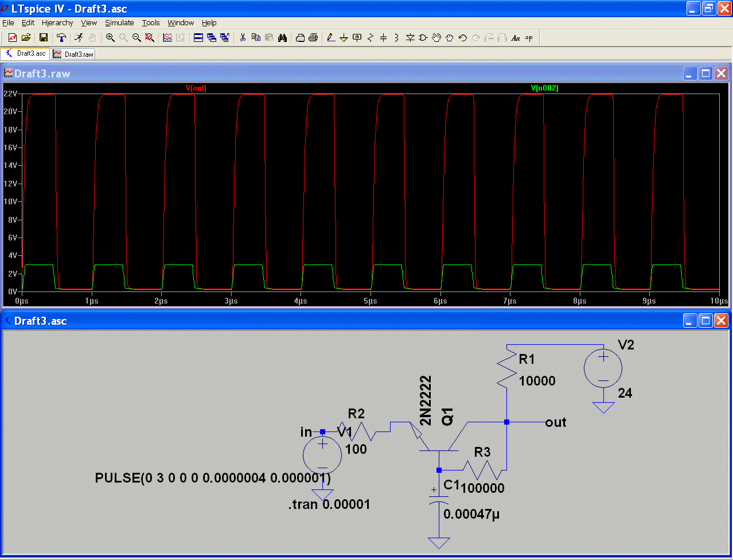The width and height of the screenshot is (733, 560).
Task: Click the Save floppy disk icon
Action: pos(43,38)
